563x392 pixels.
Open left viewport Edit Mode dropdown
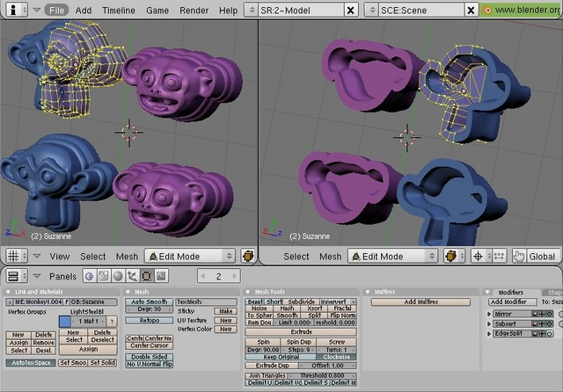click(190, 256)
